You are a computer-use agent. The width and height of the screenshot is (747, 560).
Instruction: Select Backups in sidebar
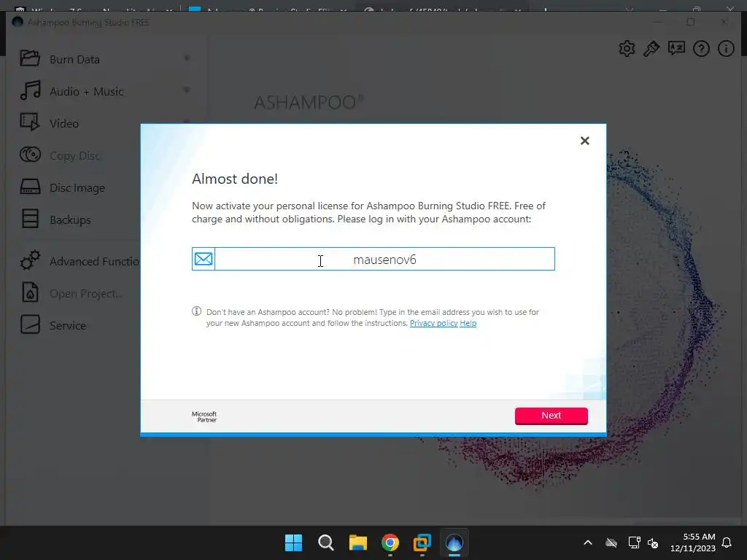click(70, 220)
